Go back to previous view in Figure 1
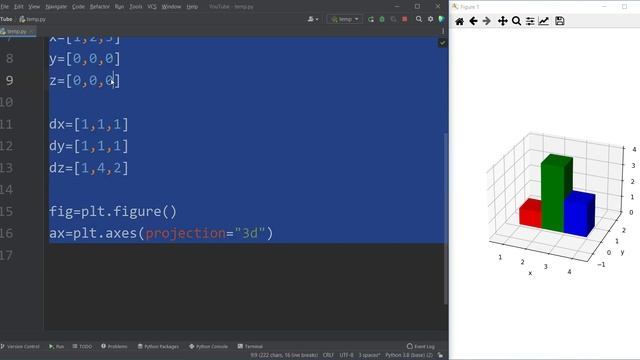This screenshot has height=360, width=640. (473, 21)
